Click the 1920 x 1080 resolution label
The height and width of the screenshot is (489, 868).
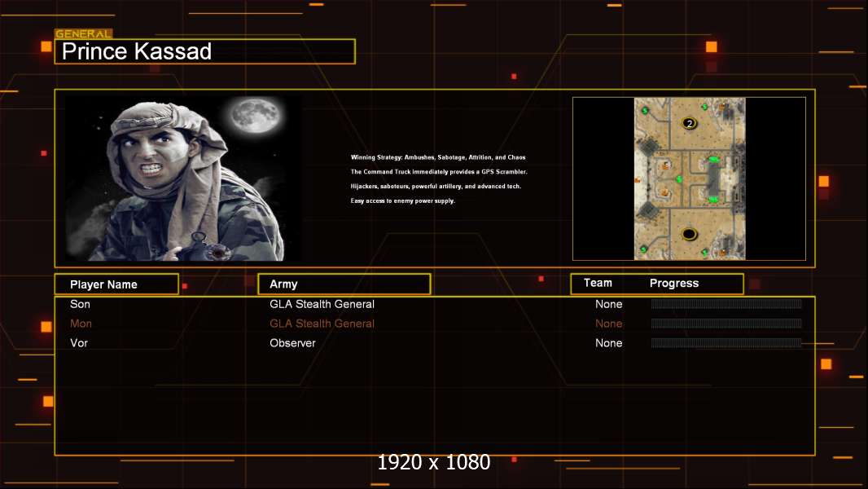[434, 462]
